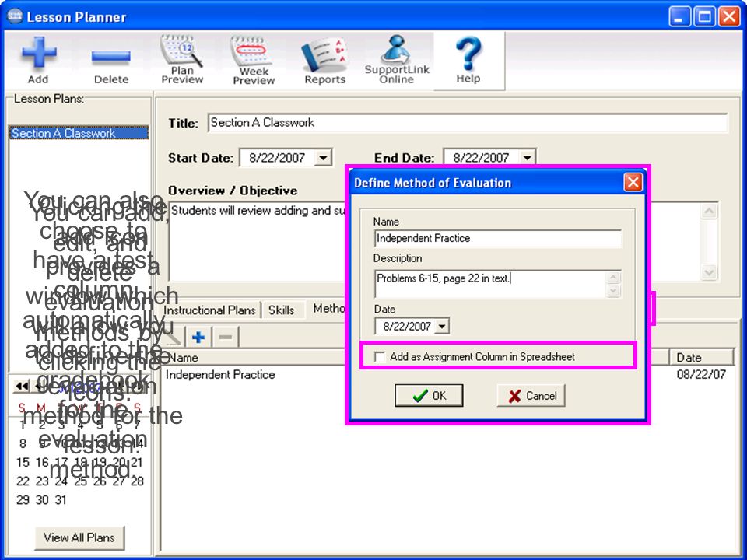This screenshot has width=747, height=560.
Task: Click the 08/22/07 date cell
Action: coord(701,375)
